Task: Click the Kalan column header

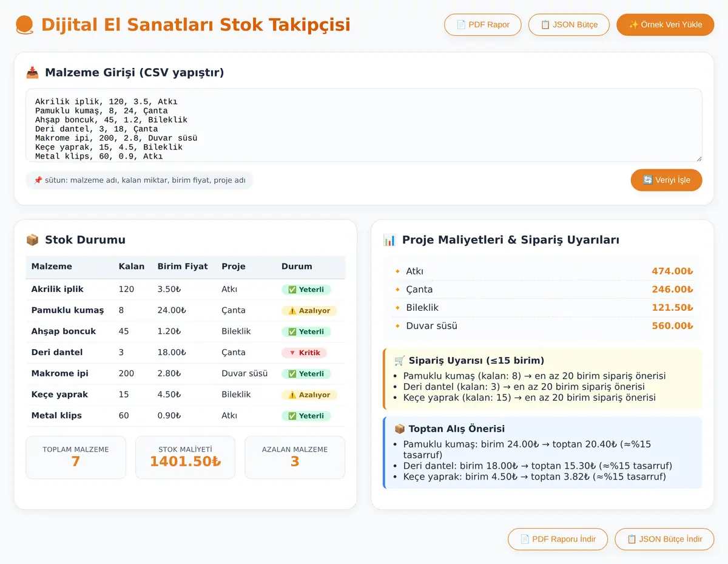Action: click(x=132, y=267)
